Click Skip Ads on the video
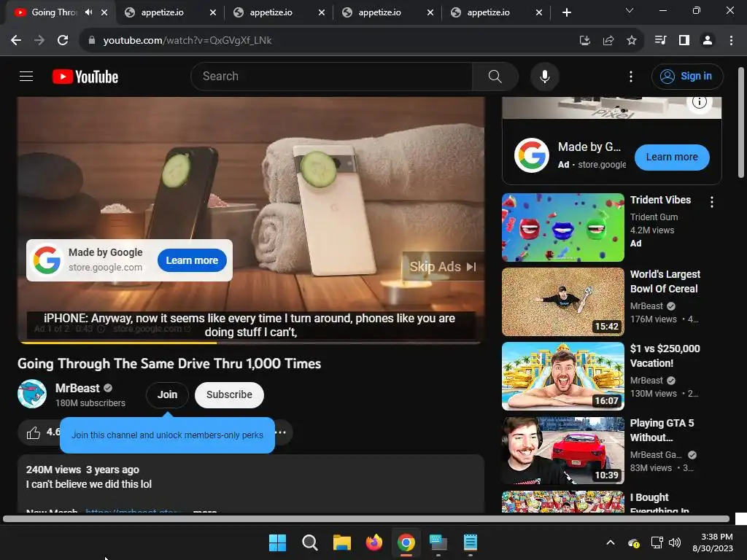The width and height of the screenshot is (747, 560). 443,267
